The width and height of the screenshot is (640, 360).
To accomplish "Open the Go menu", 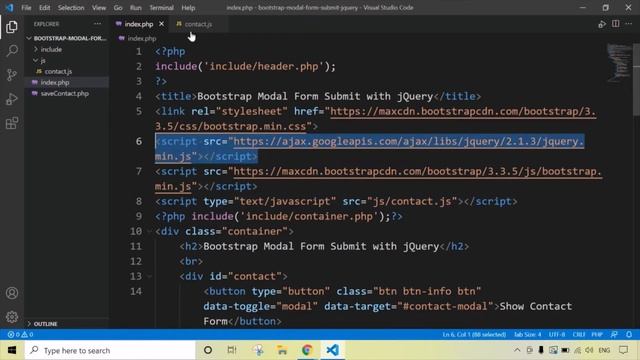I will [118, 7].
